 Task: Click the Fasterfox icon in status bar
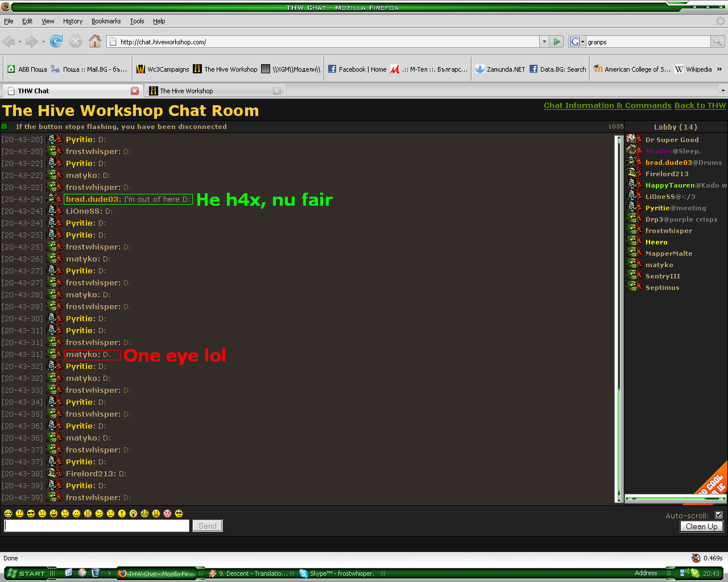(x=696, y=558)
